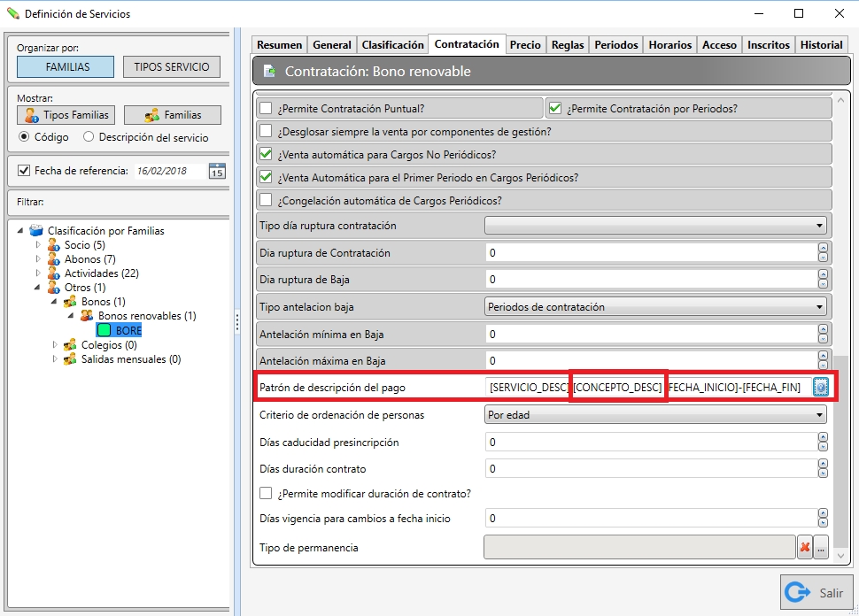Enable Congelación automática de Cargos Periódicos
This screenshot has width=859, height=616.
[x=266, y=200]
